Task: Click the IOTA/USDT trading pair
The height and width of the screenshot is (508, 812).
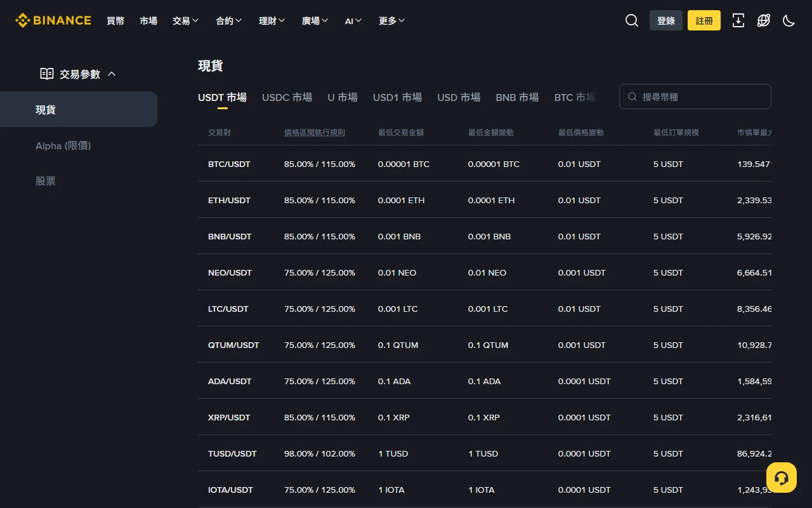Action: (x=230, y=490)
